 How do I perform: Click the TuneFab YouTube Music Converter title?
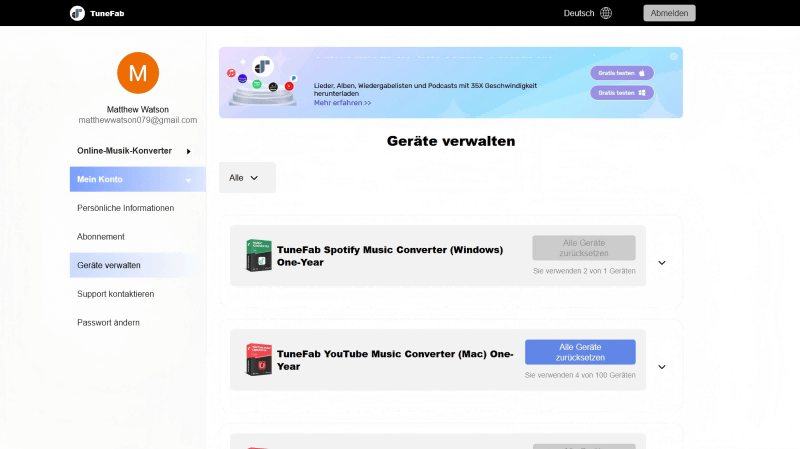395,360
